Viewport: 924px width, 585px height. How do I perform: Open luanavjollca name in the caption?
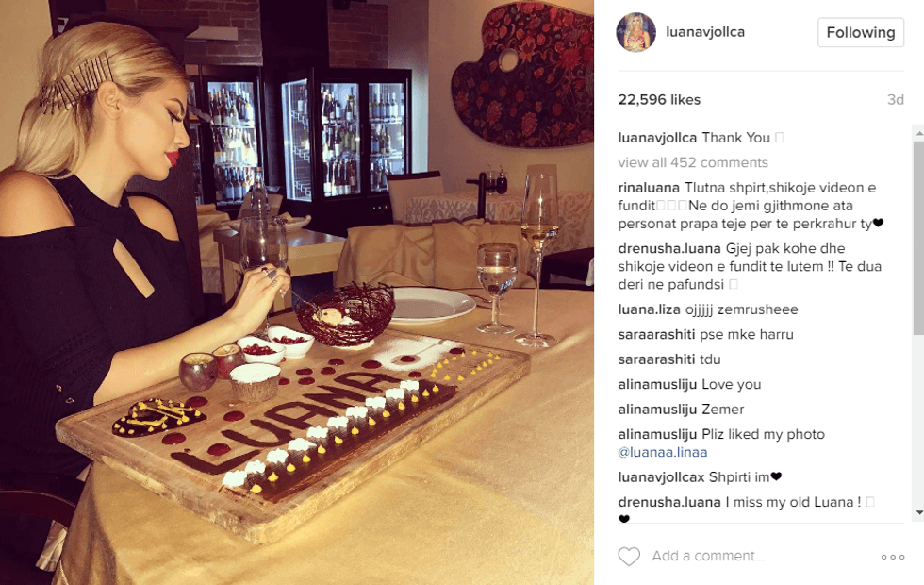[x=657, y=138]
